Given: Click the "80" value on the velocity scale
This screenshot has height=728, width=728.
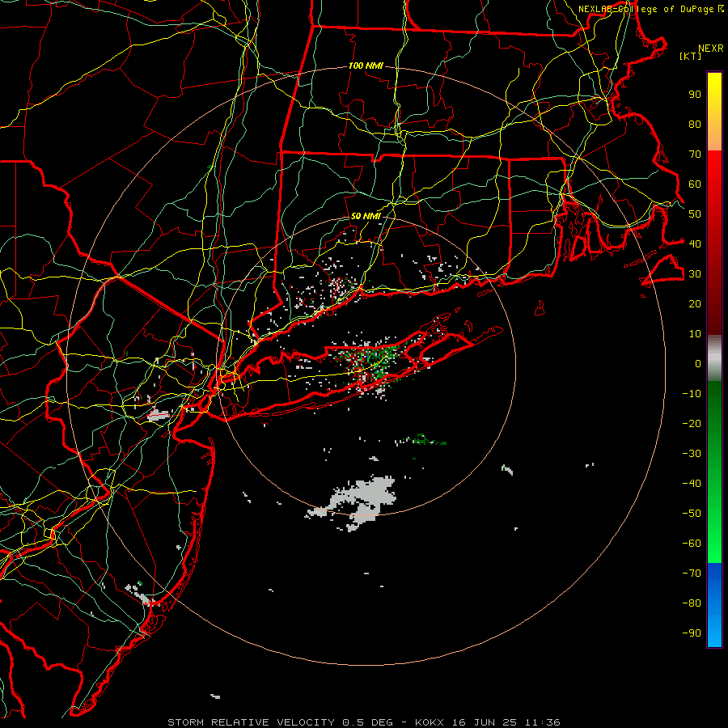Looking at the screenshot, I should pyautogui.click(x=695, y=125).
